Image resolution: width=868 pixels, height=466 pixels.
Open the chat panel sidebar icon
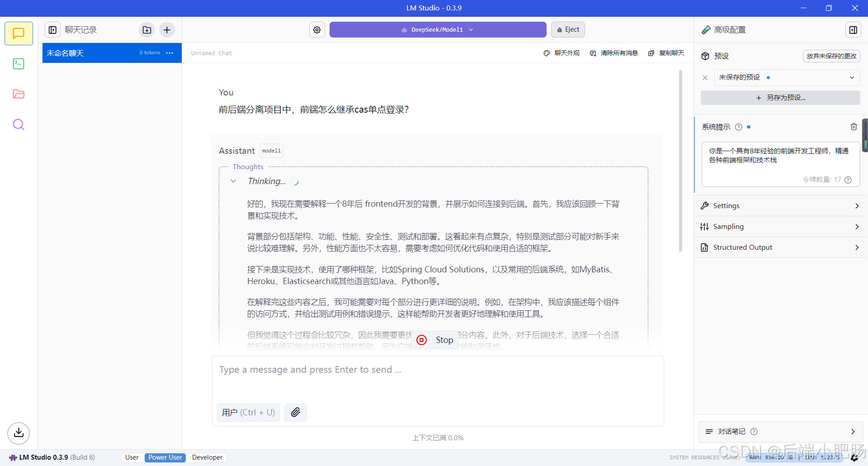pyautogui.click(x=19, y=33)
